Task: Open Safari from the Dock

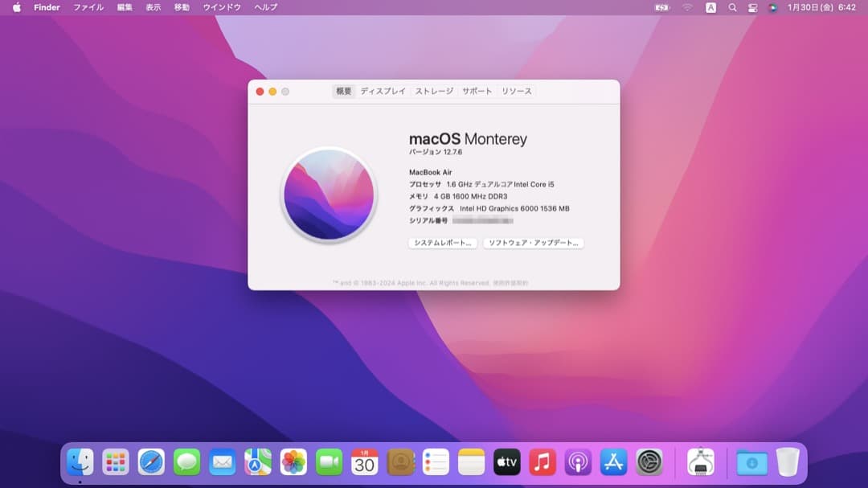Action: (151, 462)
